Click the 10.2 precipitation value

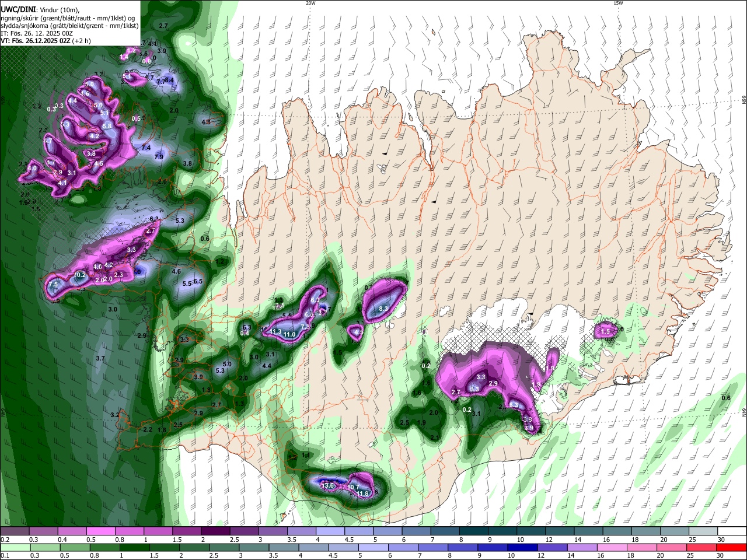coord(80,275)
